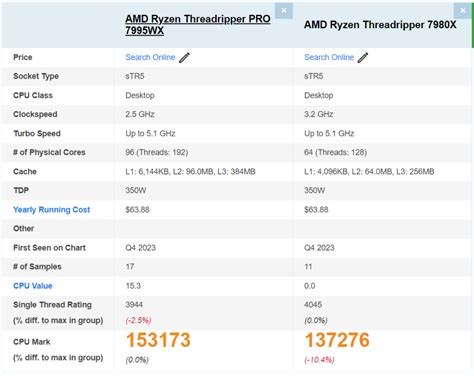474x376 pixels.
Task: Click the 4045 single thread rating
Action: [313, 305]
